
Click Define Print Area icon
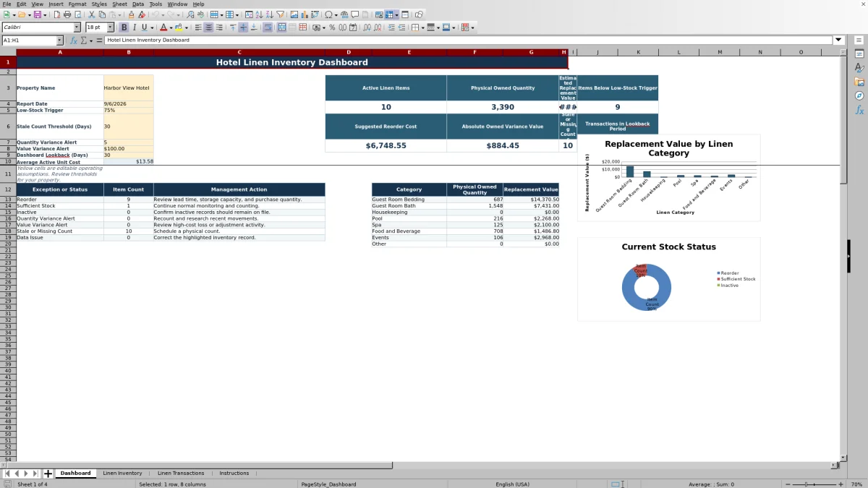(379, 14)
